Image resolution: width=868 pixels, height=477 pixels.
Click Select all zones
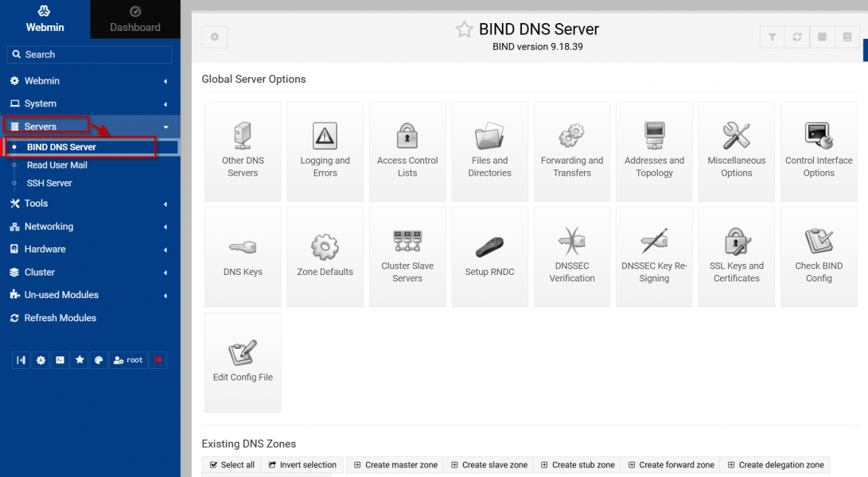click(232, 465)
